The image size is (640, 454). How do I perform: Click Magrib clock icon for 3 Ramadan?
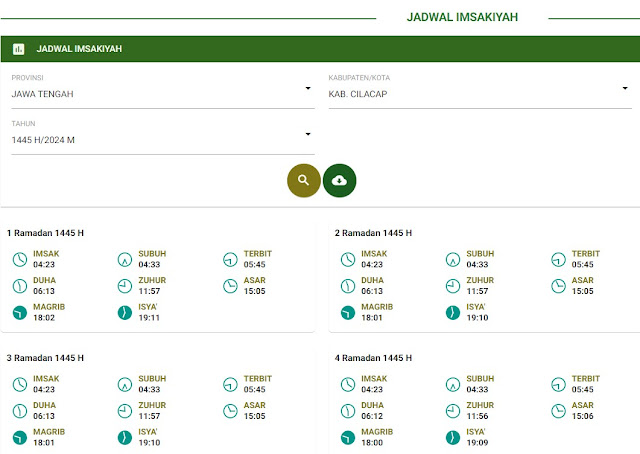click(x=20, y=438)
